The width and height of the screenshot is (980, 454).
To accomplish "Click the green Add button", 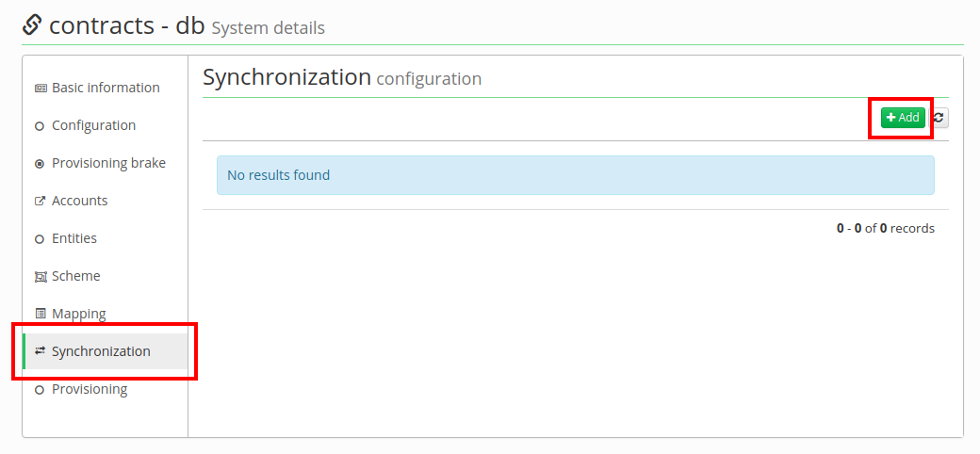I will [x=903, y=118].
